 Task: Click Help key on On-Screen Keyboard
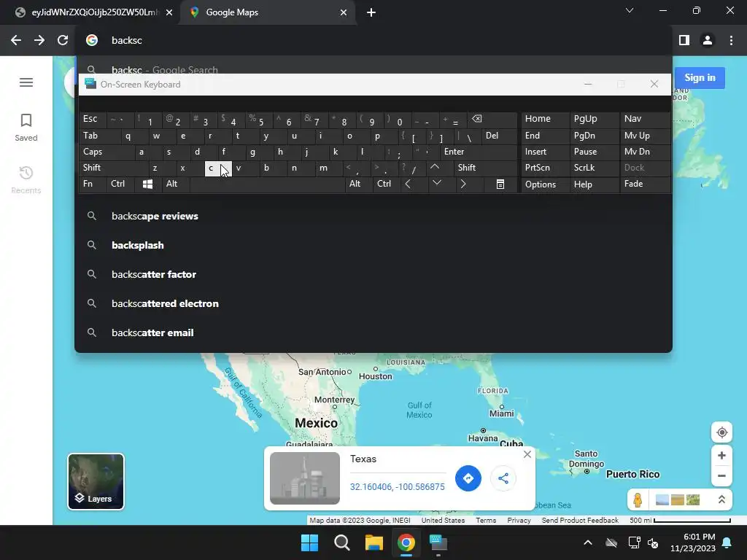click(x=594, y=184)
